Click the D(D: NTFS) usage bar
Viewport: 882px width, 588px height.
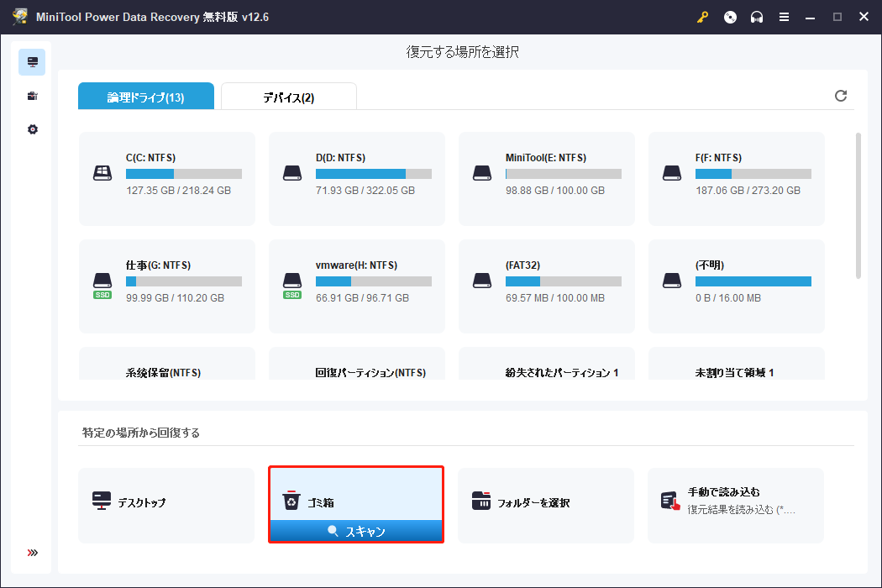(373, 174)
